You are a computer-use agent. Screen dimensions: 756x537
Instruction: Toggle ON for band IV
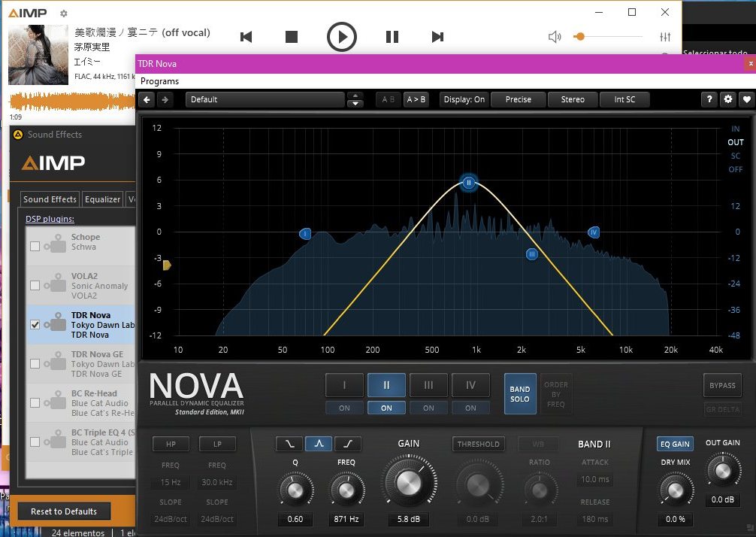coord(470,408)
